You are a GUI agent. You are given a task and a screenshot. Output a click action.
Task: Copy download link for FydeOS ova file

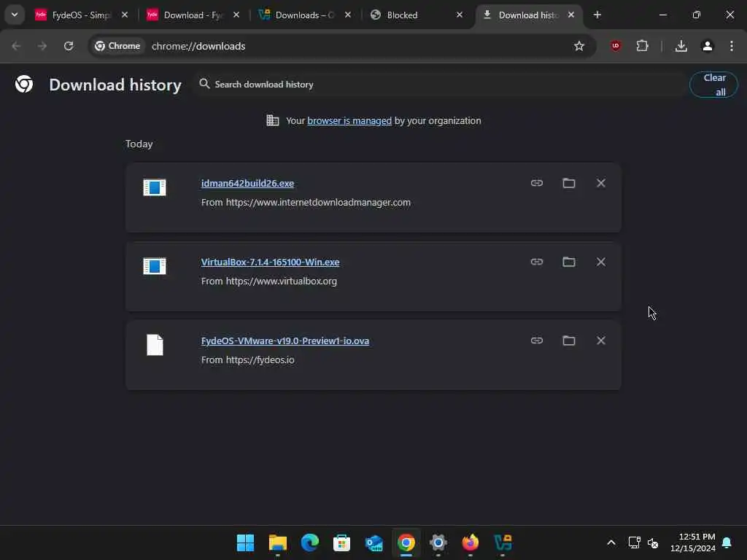(x=536, y=340)
